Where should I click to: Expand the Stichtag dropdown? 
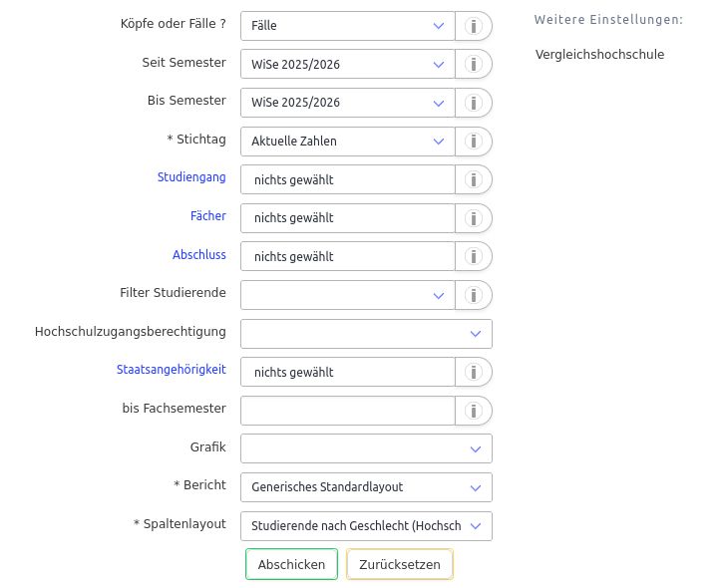(x=347, y=142)
